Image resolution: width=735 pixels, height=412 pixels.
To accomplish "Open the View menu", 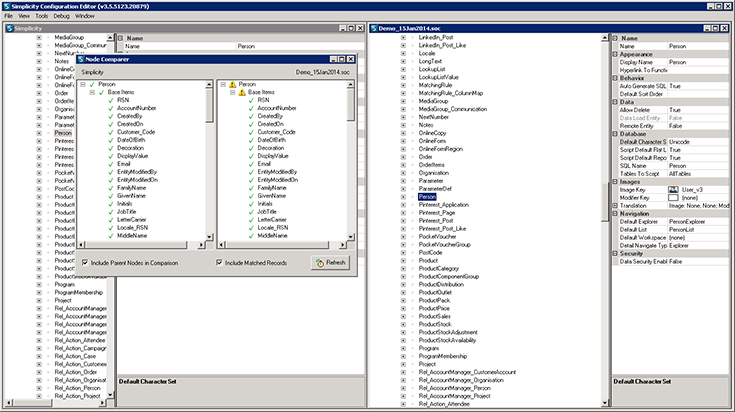I will tap(24, 16).
